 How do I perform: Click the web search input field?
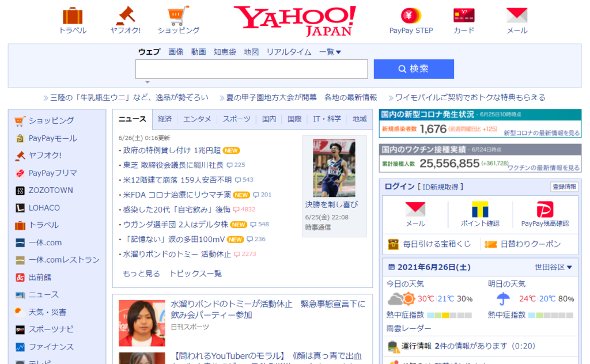[251, 69]
